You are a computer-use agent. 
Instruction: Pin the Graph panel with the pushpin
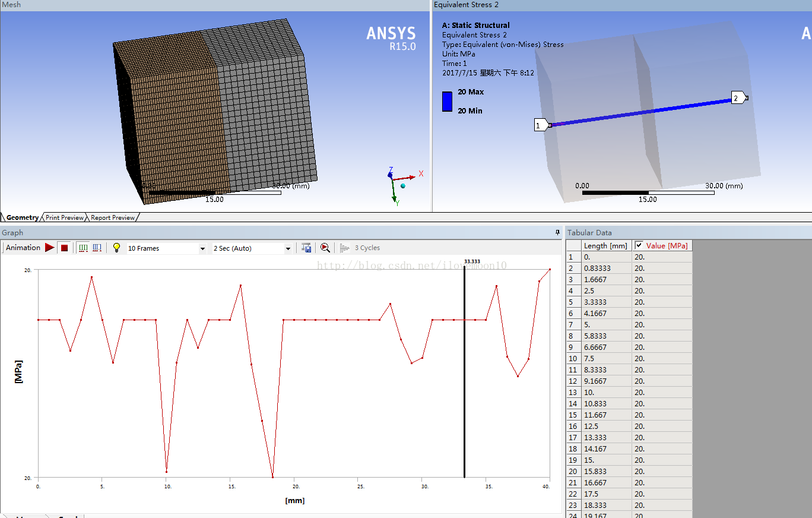(557, 232)
